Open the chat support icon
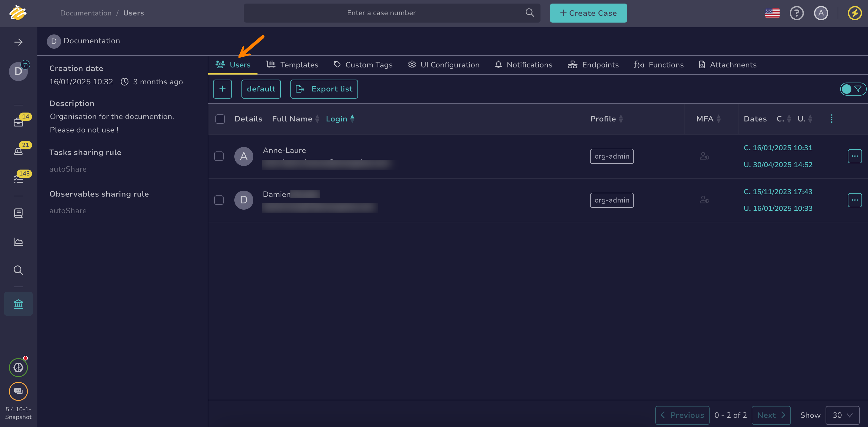The width and height of the screenshot is (868, 427). (18, 391)
